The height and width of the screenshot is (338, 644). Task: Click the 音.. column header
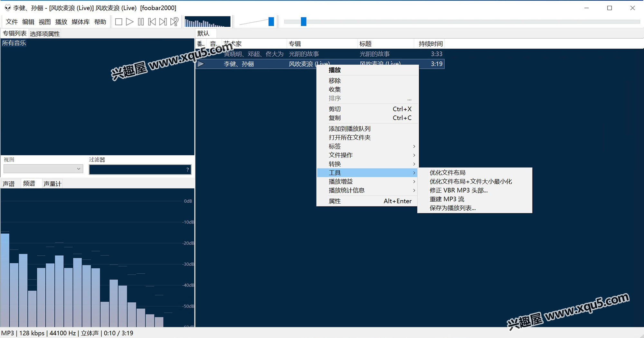coord(214,44)
